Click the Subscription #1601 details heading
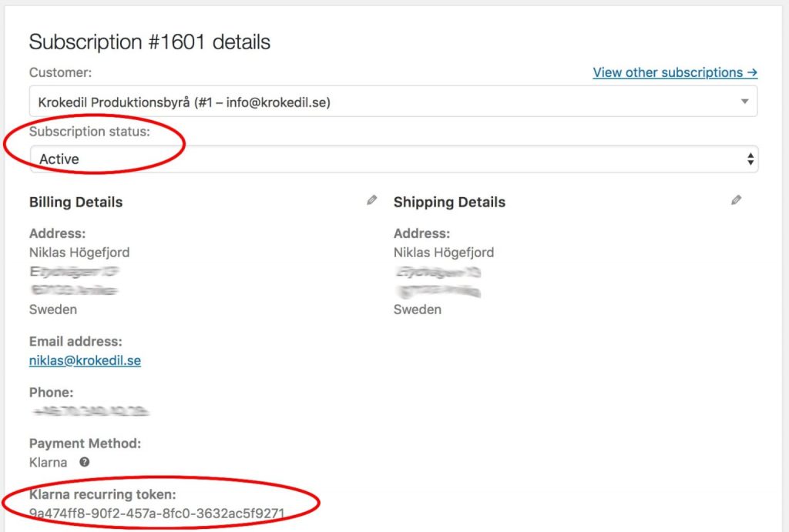The width and height of the screenshot is (789, 532). pyautogui.click(x=149, y=42)
